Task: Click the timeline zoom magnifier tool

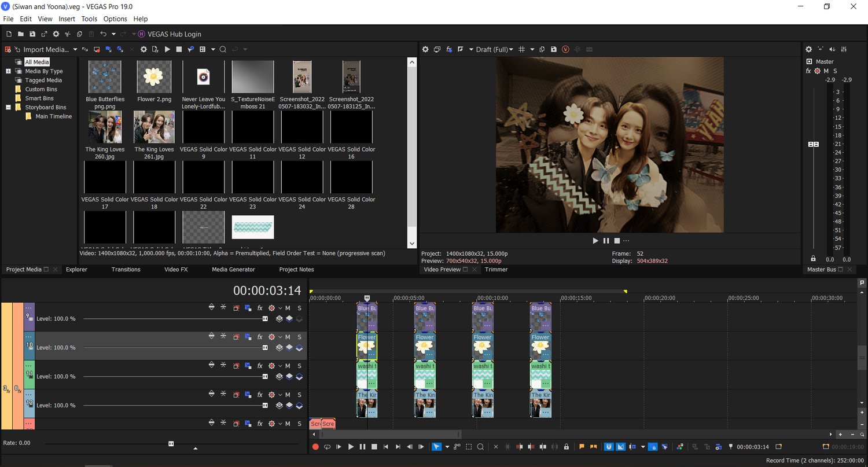Action: 480,447
